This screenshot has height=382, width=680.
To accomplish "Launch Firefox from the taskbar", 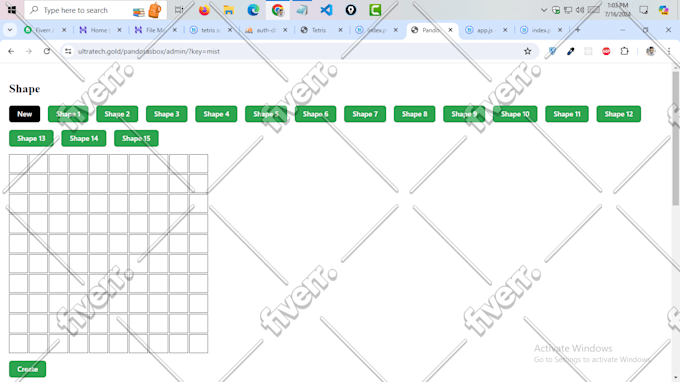I will [x=204, y=10].
